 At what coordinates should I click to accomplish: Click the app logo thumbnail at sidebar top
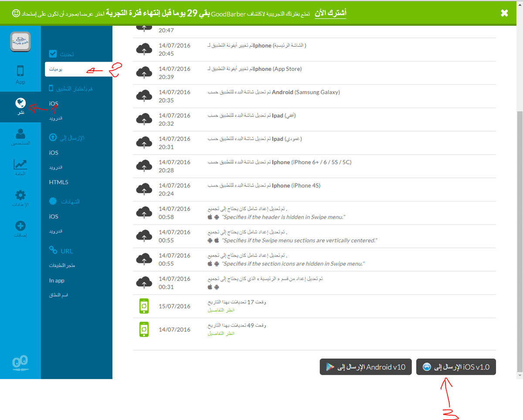(x=20, y=41)
